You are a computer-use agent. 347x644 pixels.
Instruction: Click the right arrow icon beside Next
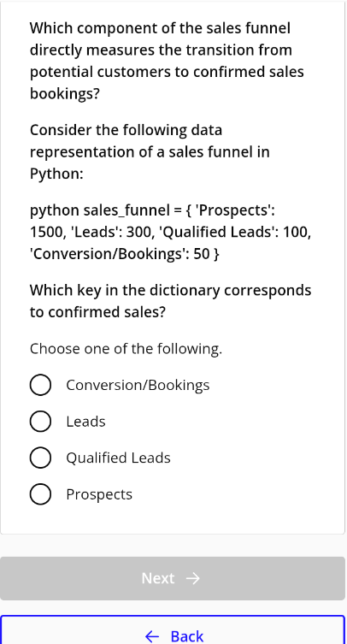(x=192, y=578)
